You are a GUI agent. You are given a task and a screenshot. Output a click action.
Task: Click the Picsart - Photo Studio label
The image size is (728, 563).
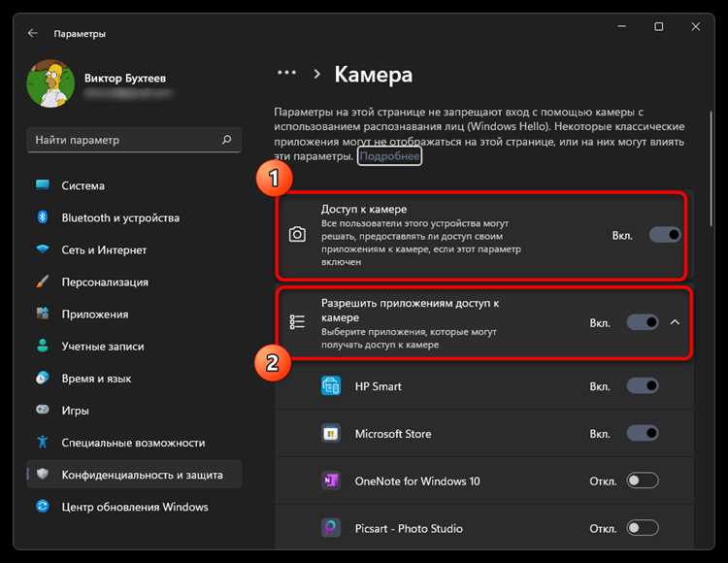point(409,528)
